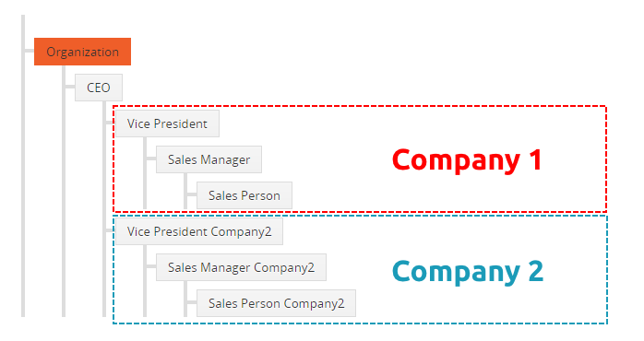
Task: Pick the Sales Person Company2 node
Action: click(277, 303)
